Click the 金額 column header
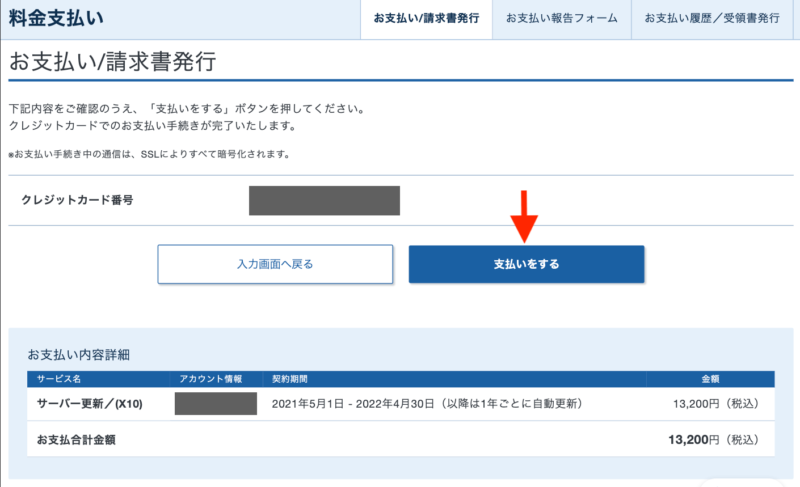Viewport: 800px width, 487px height. (x=710, y=379)
